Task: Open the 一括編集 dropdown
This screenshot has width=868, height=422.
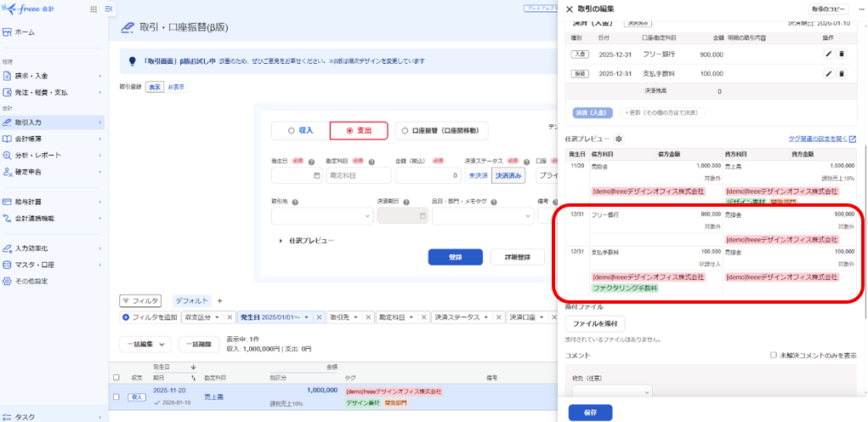Action: [x=145, y=344]
